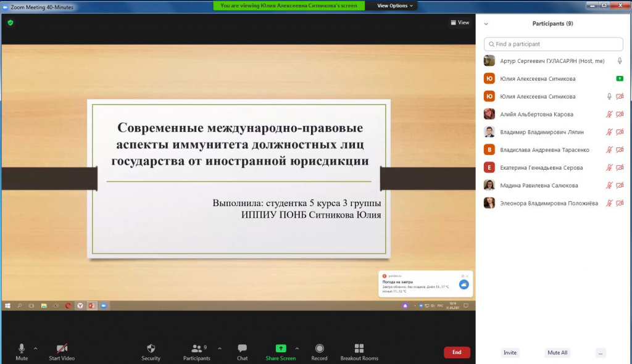Open the View layout menu
The width and height of the screenshot is (632, 364).
tap(460, 23)
